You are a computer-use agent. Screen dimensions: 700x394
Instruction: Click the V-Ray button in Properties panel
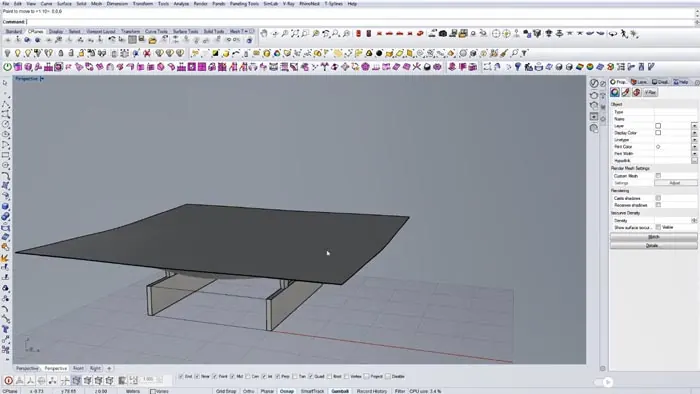[650, 92]
